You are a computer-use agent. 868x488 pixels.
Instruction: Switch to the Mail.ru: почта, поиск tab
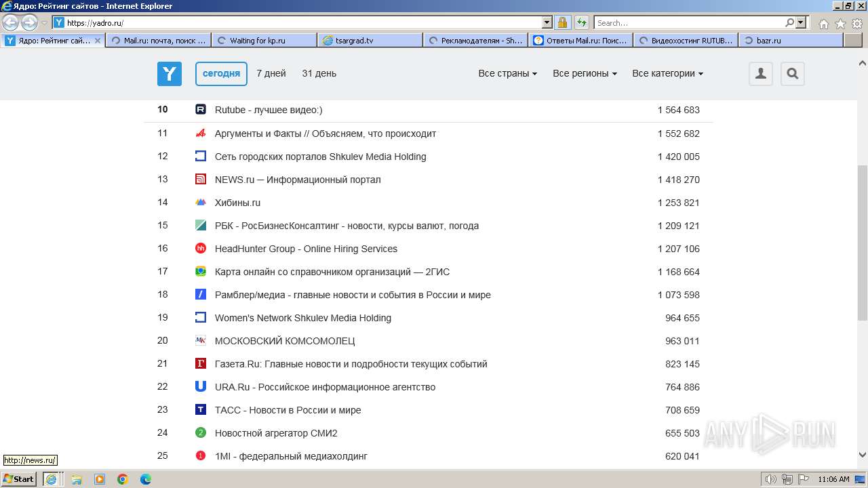pos(159,41)
